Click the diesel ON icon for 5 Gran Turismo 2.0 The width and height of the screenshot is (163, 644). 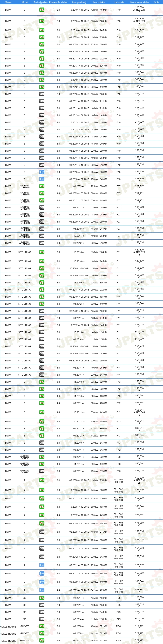pyautogui.click(x=42, y=207)
